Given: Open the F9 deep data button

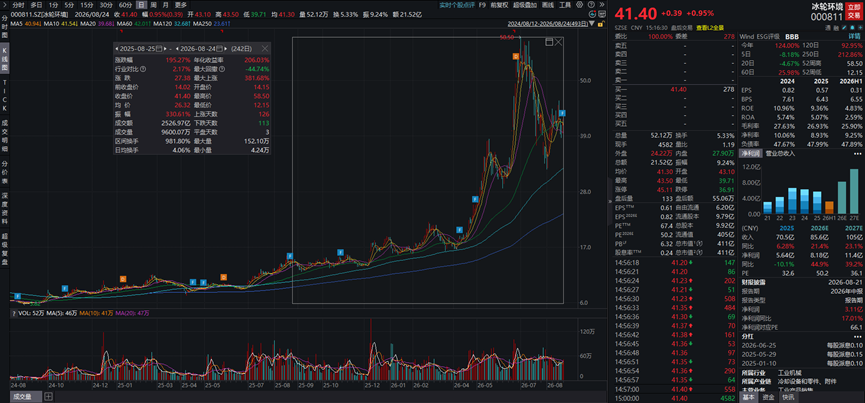Looking at the screenshot, I should 482,4.
